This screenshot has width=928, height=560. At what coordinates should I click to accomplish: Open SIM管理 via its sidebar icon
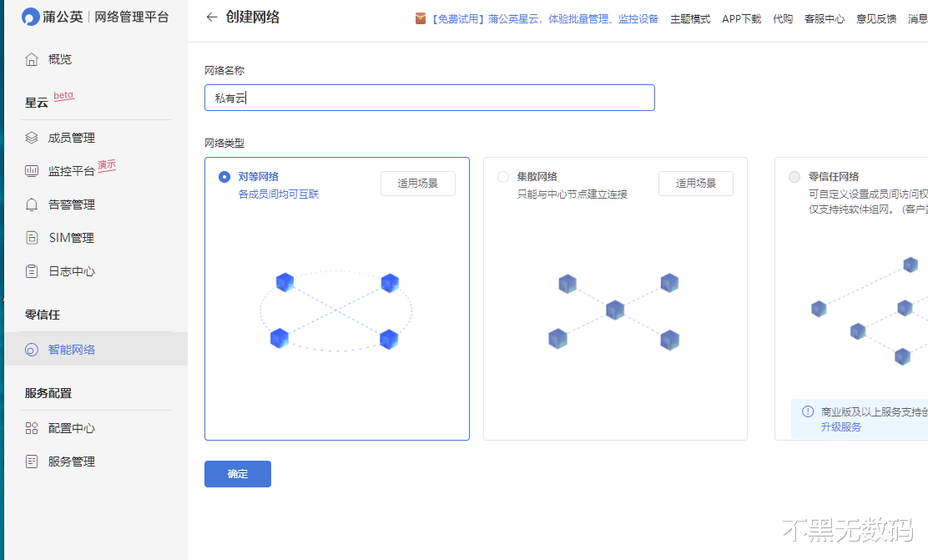click(x=32, y=238)
